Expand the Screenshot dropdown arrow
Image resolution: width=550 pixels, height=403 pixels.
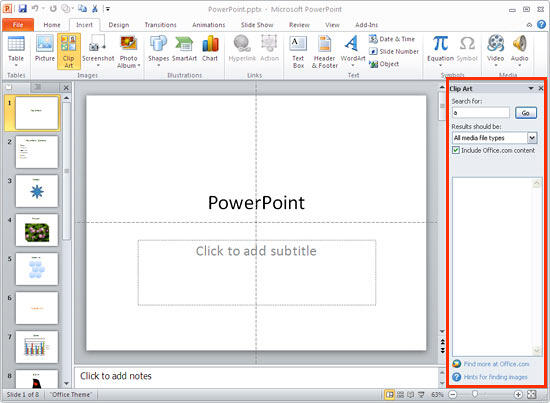click(98, 66)
